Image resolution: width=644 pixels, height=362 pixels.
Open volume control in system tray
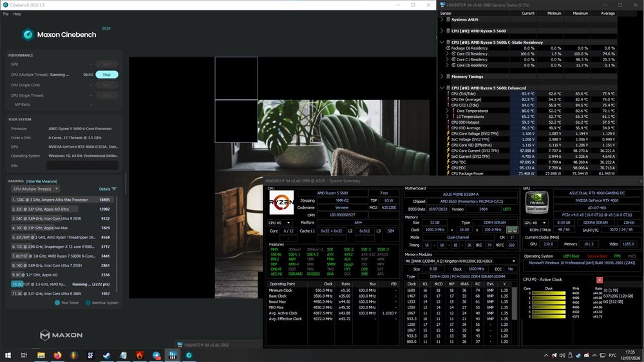click(x=562, y=356)
